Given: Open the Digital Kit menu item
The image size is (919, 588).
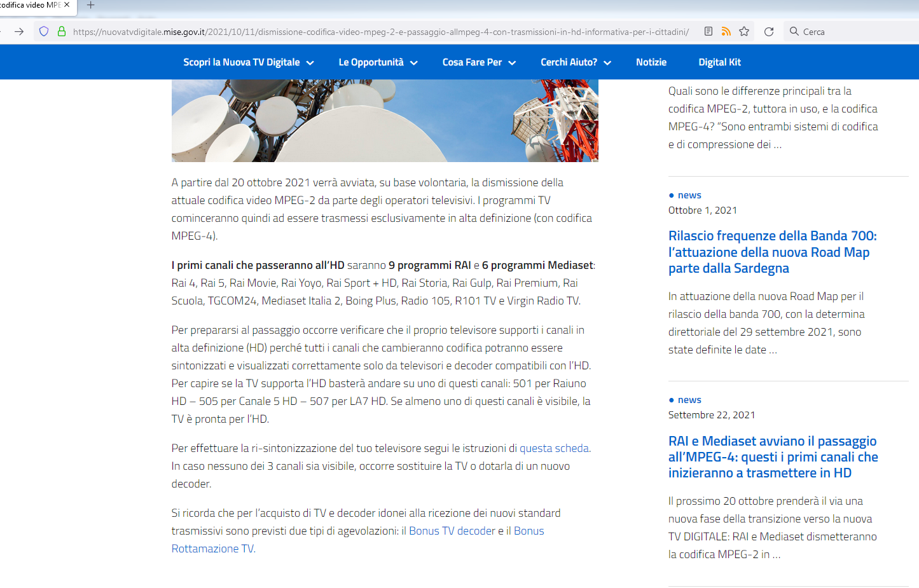Looking at the screenshot, I should (719, 62).
